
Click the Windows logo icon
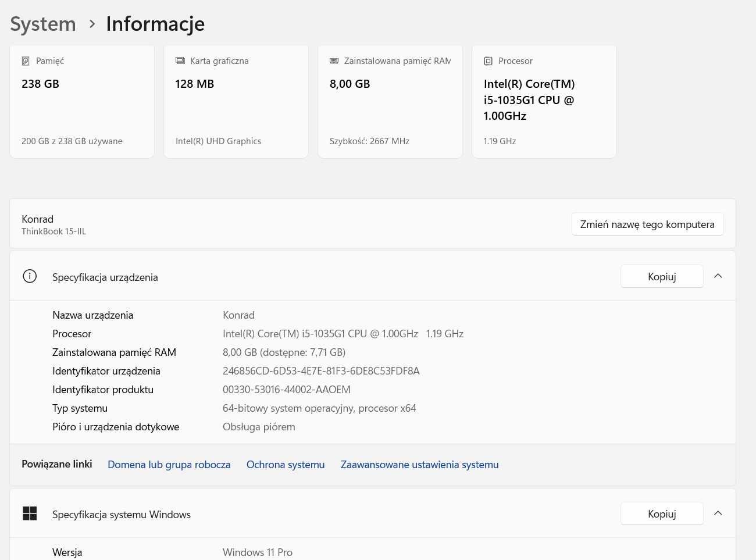point(30,513)
